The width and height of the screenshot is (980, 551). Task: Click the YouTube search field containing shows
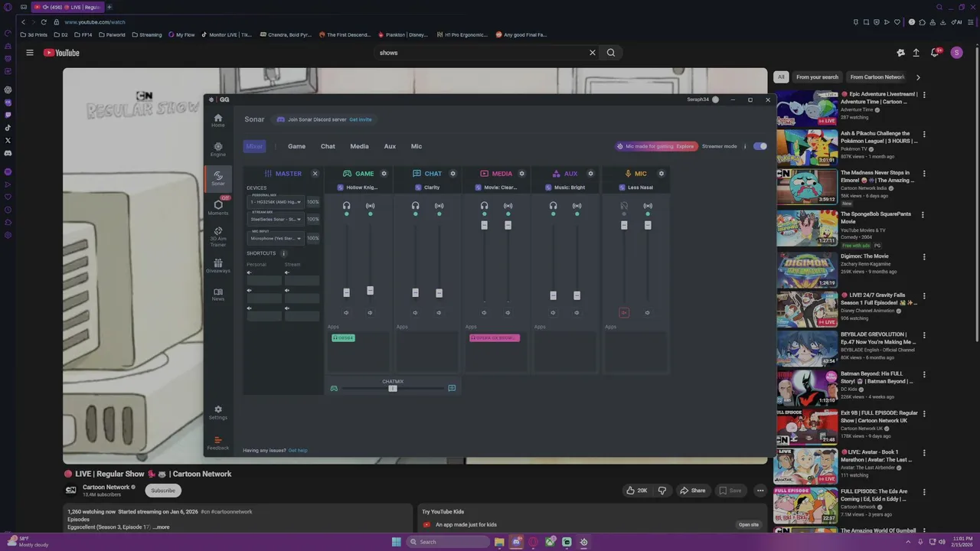pos(482,53)
